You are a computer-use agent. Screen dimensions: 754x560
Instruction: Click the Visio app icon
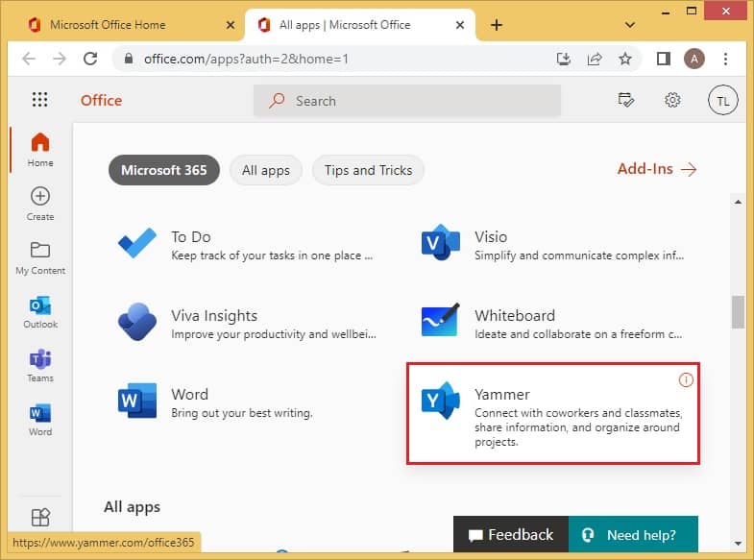point(441,242)
